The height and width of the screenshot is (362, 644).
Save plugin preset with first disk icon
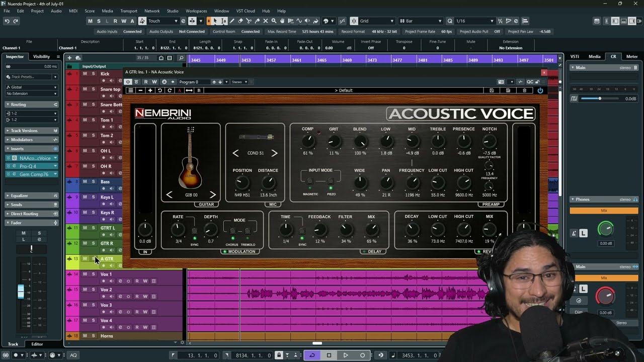click(x=492, y=90)
